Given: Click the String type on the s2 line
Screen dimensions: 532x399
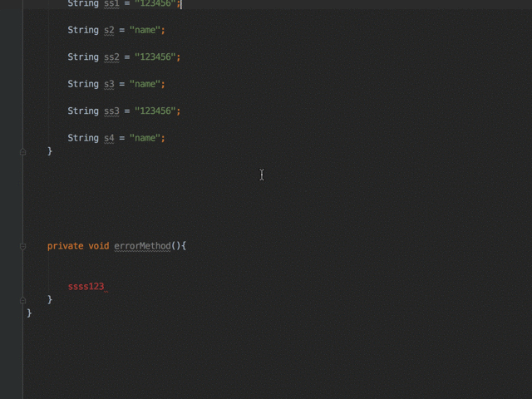Looking at the screenshot, I should pyautogui.click(x=83, y=30).
